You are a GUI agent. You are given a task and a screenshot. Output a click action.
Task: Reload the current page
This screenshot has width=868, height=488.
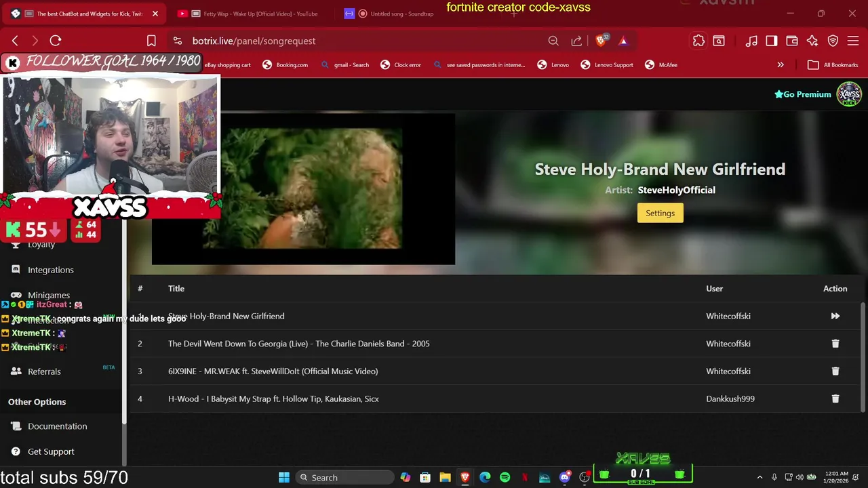56,41
